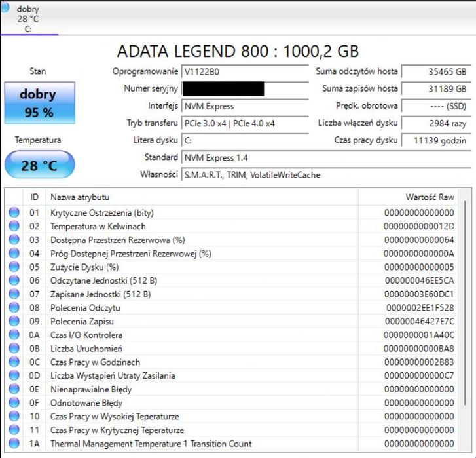Click status orb for attribute 0C
Screen dimensions: 476x458
click(14, 362)
